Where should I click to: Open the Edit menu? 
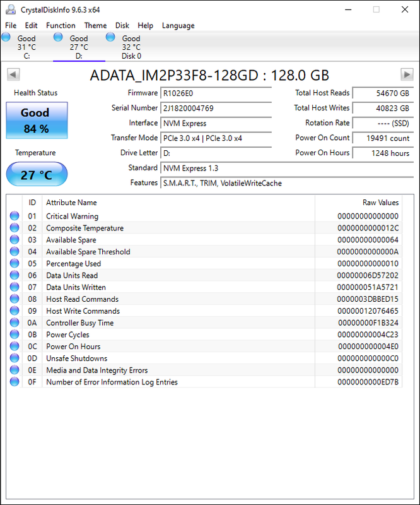[x=32, y=25]
